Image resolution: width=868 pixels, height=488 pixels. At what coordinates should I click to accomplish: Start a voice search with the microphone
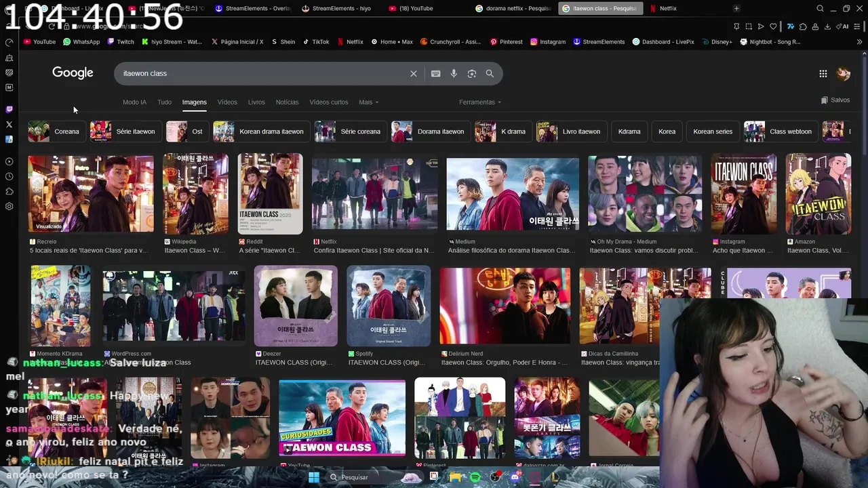pyautogui.click(x=454, y=73)
